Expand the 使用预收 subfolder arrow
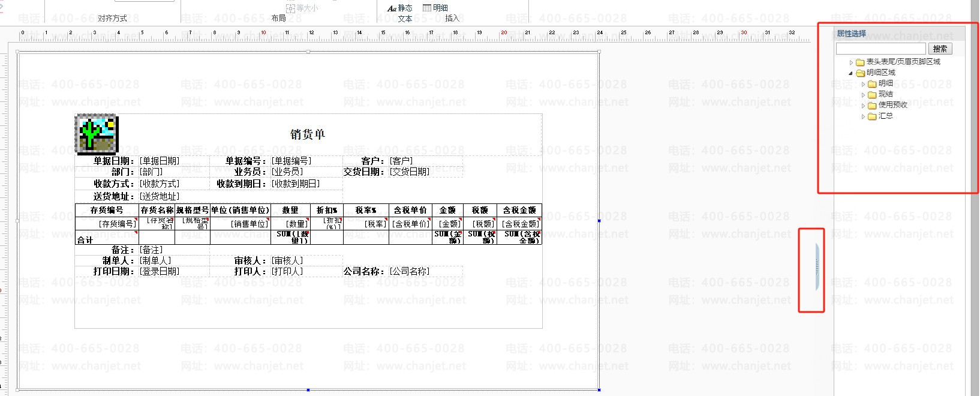The image size is (980, 396). (864, 106)
